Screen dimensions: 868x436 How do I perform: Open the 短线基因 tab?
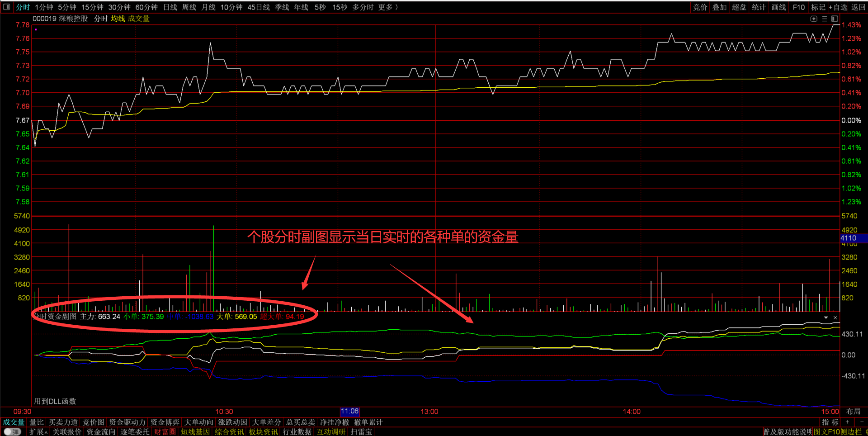tap(195, 431)
